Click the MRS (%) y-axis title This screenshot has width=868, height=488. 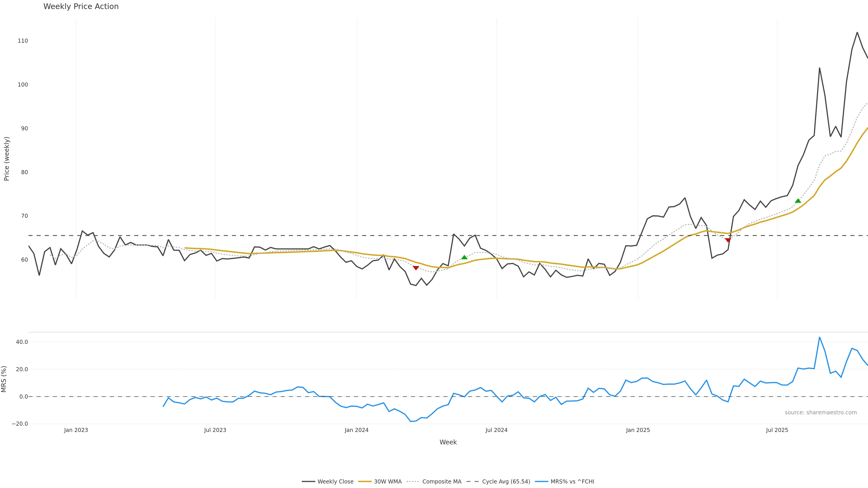pos(4,379)
